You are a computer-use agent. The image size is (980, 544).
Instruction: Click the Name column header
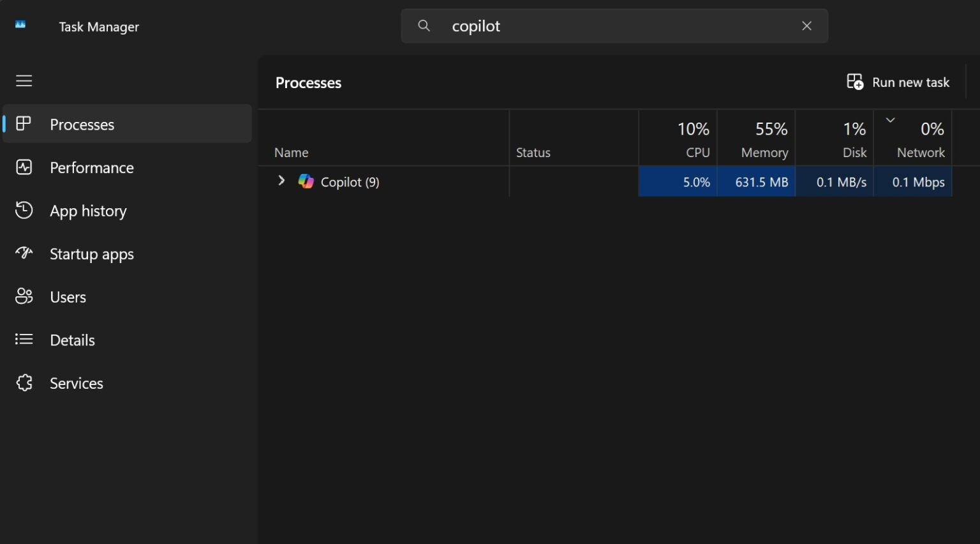pos(291,152)
